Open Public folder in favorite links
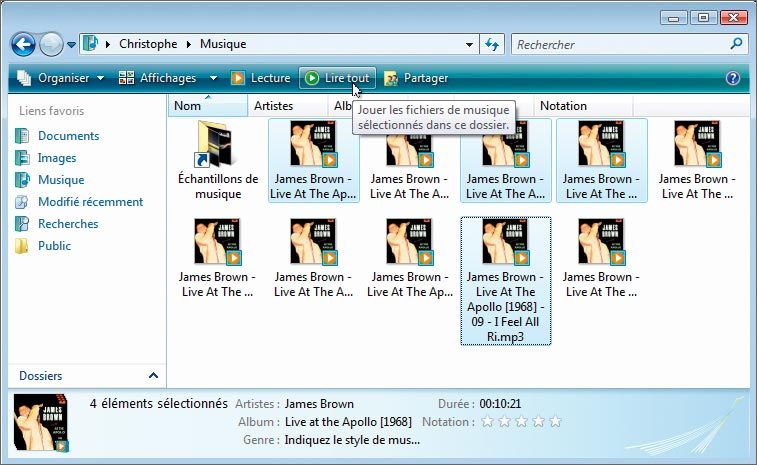 pyautogui.click(x=43, y=246)
